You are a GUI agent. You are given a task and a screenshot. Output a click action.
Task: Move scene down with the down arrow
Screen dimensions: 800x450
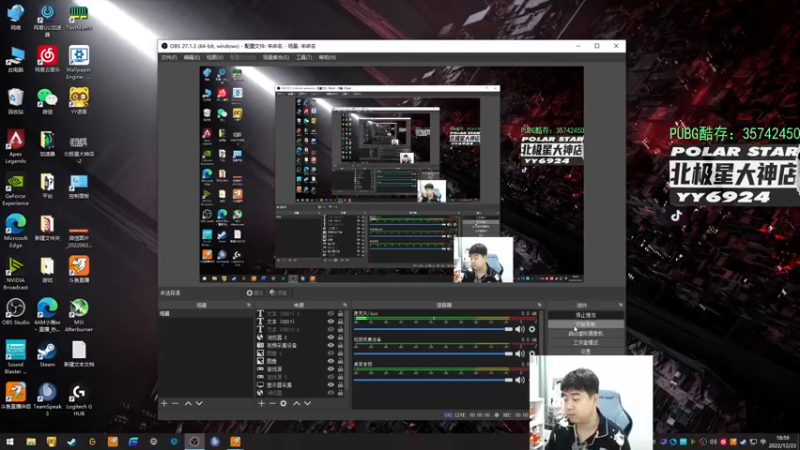click(x=199, y=404)
